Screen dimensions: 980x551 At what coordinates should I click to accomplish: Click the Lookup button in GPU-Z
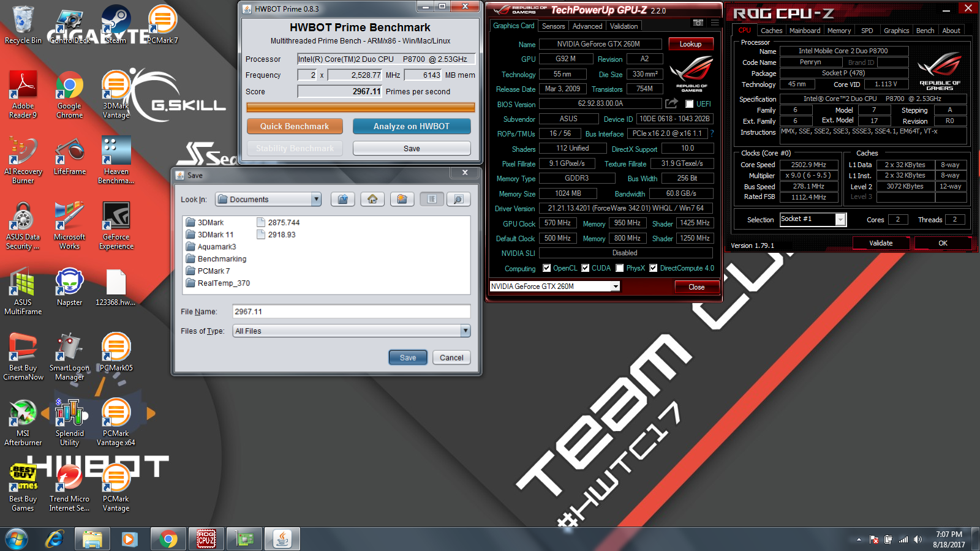pos(690,44)
